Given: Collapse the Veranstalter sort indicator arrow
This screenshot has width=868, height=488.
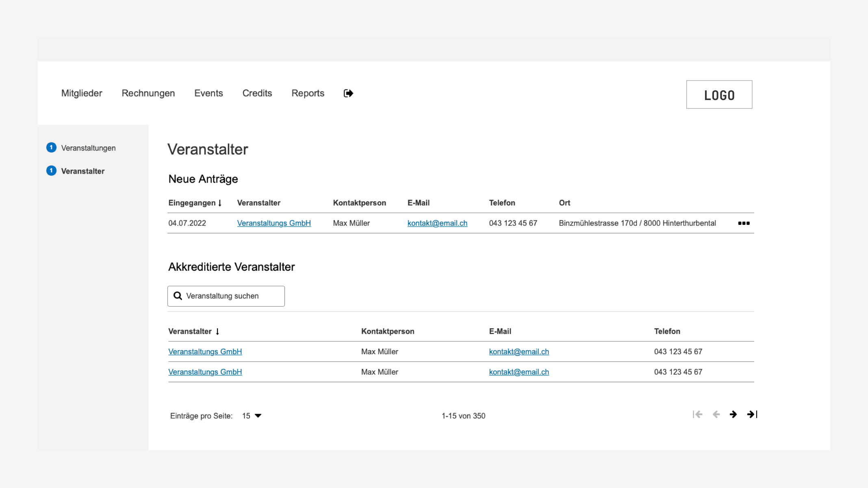Looking at the screenshot, I should [218, 331].
